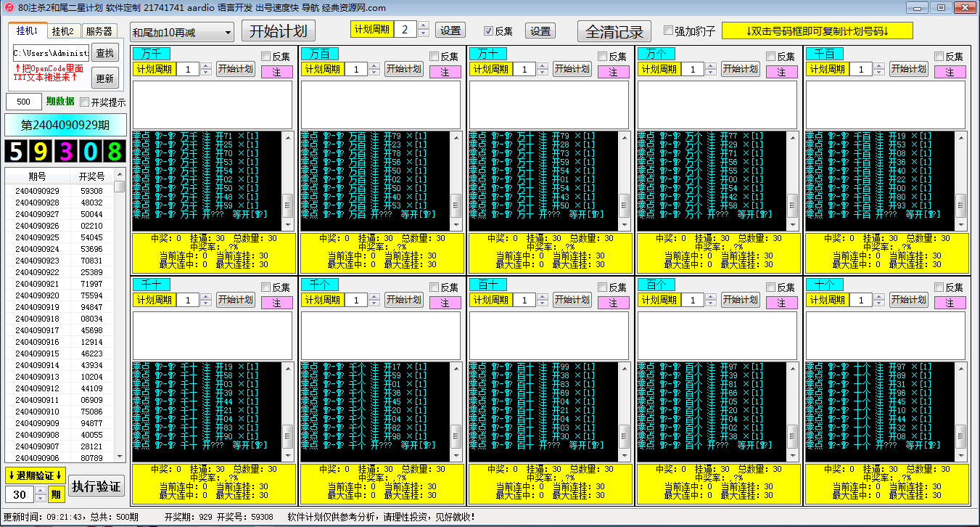Click 开始计划 in the 千百 panel

[909, 69]
